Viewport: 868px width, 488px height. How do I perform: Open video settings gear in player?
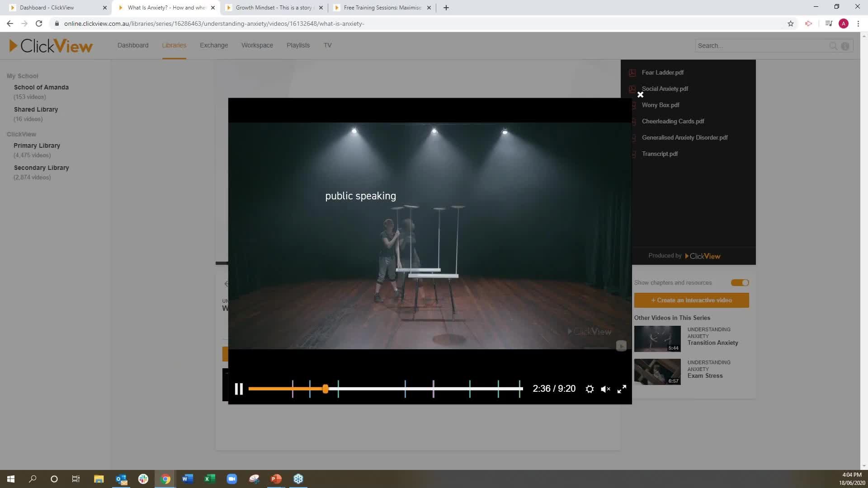(590, 389)
